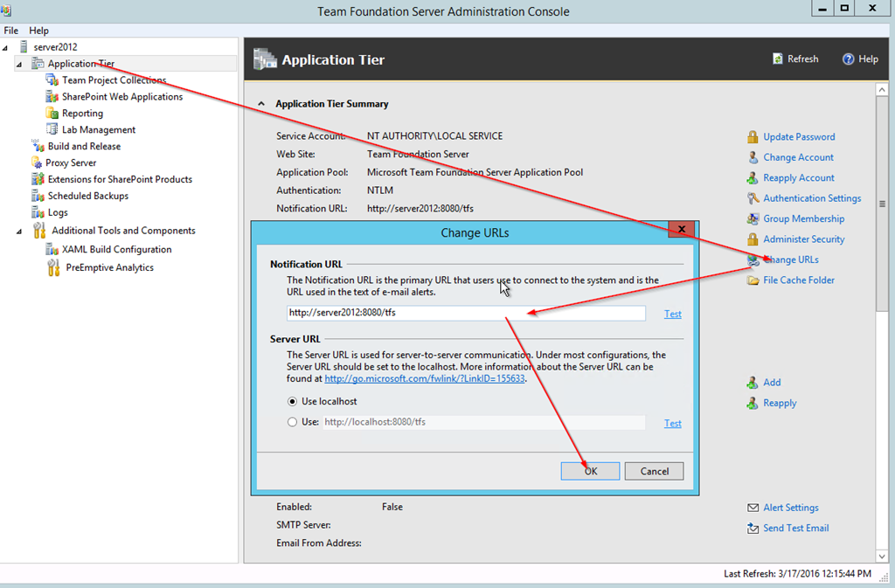Viewport: 895px width, 588px height.
Task: Select the custom Use server URL radio
Action: [293, 423]
